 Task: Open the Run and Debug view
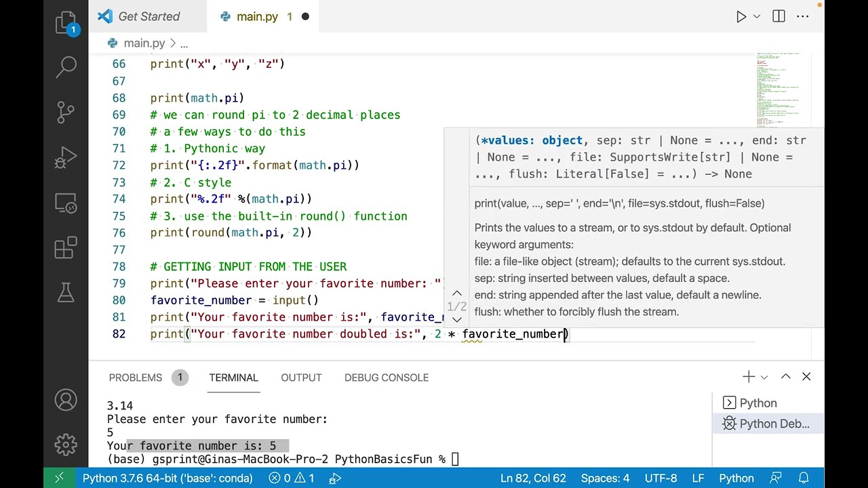click(x=66, y=158)
